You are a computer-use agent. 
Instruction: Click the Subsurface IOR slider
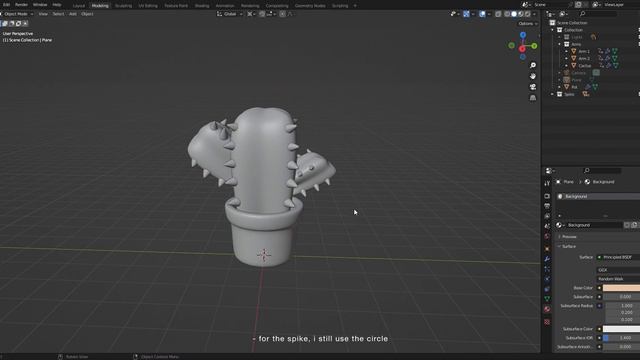[621, 338]
